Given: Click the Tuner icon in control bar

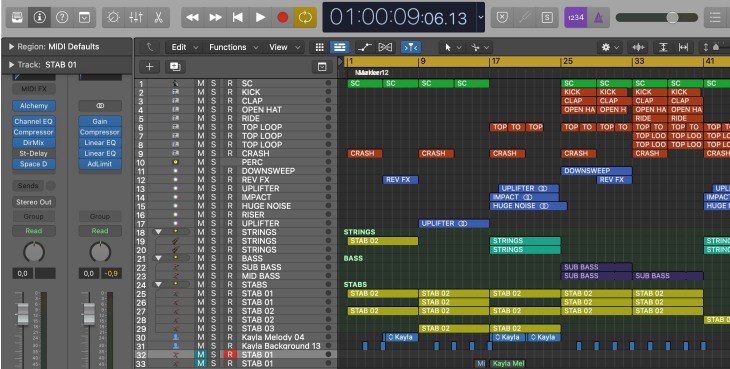Looking at the screenshot, I should click(x=525, y=18).
